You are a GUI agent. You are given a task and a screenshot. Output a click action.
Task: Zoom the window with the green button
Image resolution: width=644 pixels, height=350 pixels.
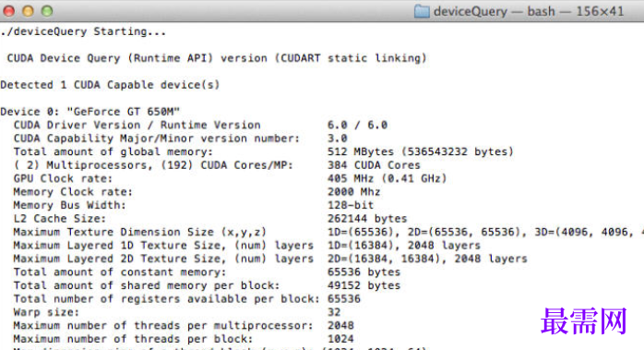47,11
